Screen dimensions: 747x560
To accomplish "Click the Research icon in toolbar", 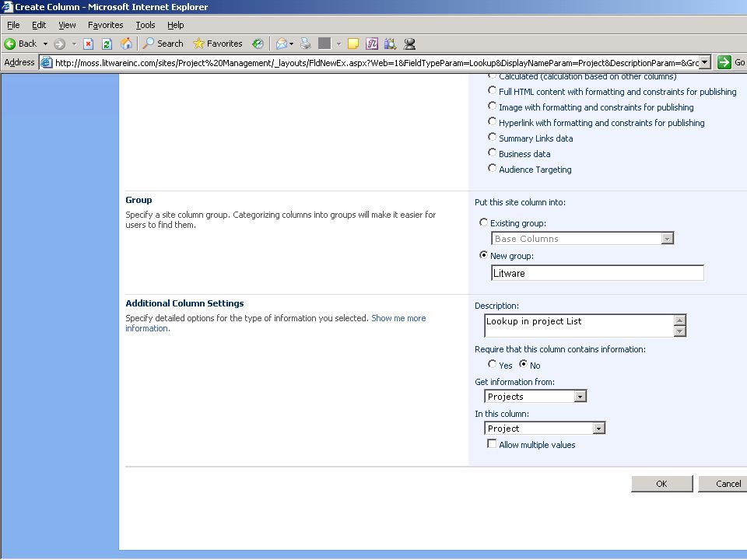I will 390,44.
